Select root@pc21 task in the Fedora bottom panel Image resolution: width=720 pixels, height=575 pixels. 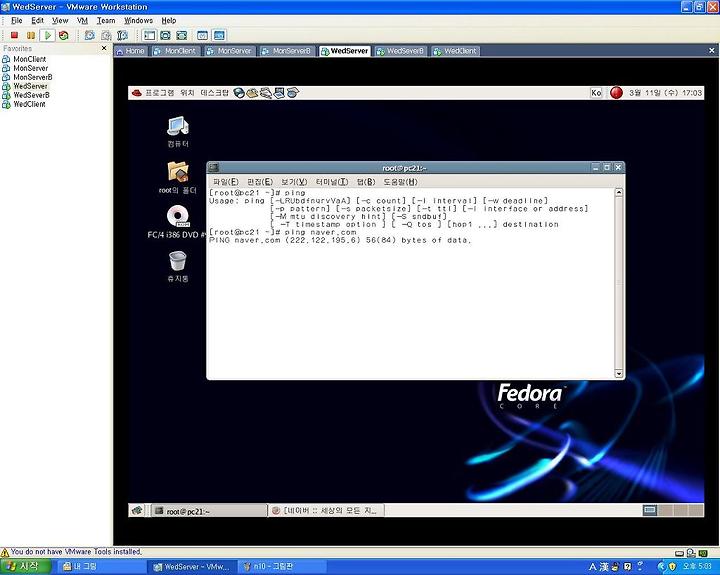[209, 511]
